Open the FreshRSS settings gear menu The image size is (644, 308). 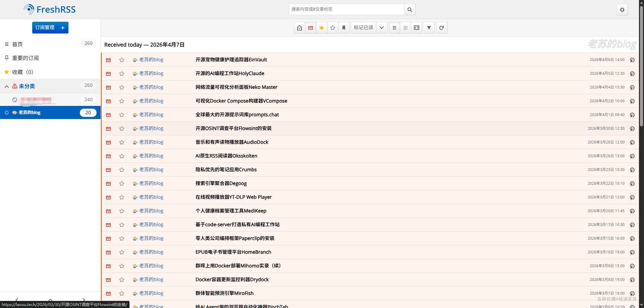click(x=622, y=10)
